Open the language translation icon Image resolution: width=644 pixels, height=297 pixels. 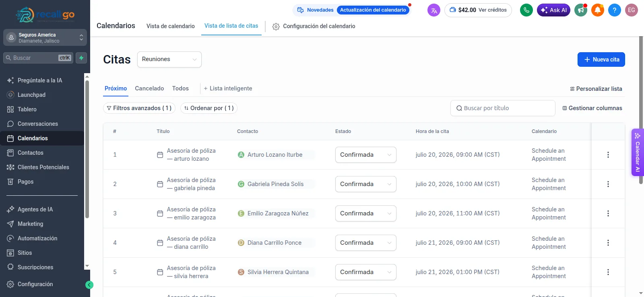click(x=434, y=10)
